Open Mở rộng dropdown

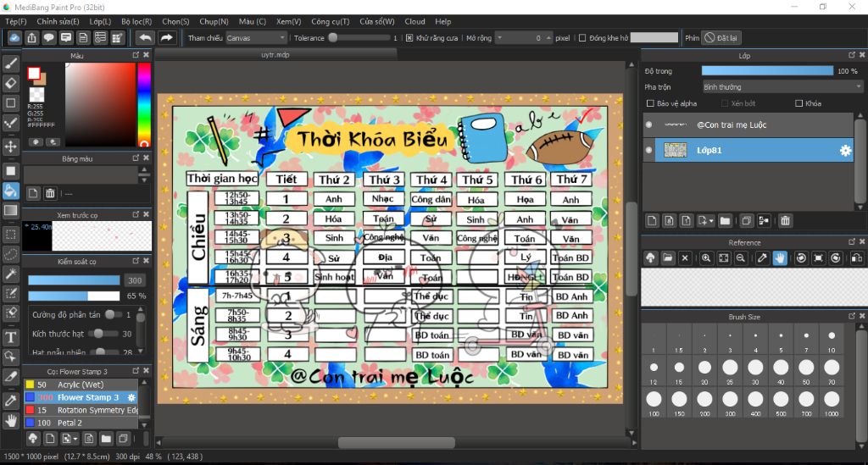tap(499, 38)
